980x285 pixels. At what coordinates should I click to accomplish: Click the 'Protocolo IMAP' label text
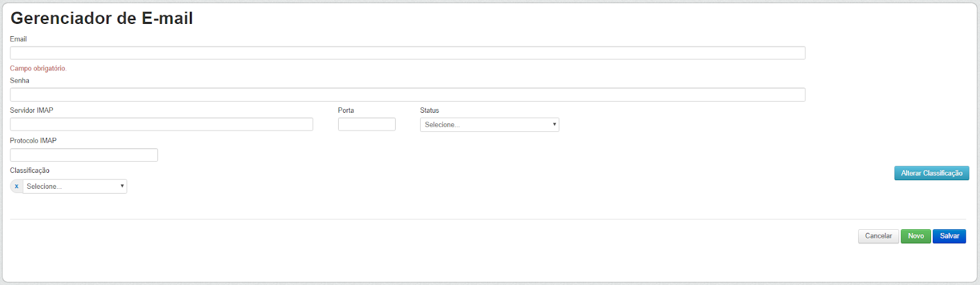tap(33, 141)
